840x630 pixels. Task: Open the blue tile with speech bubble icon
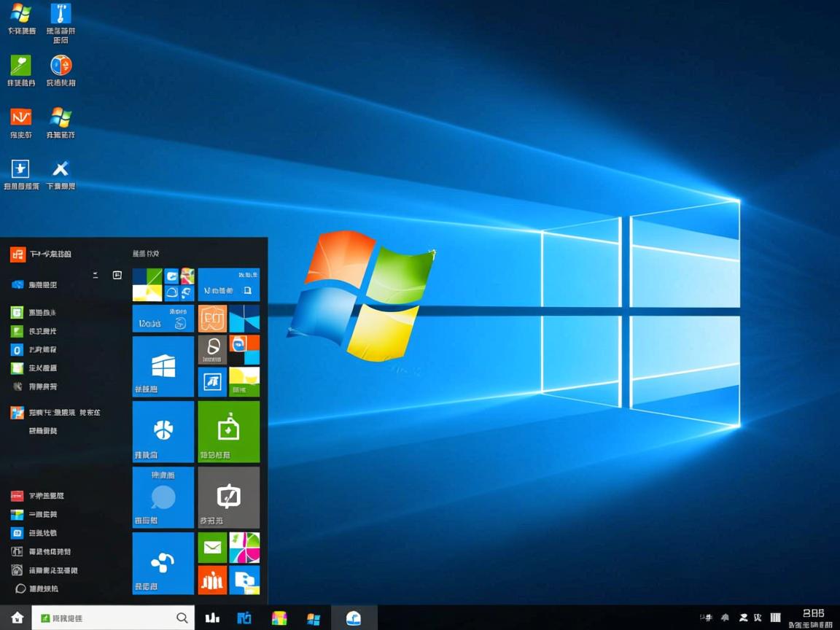pos(162,497)
